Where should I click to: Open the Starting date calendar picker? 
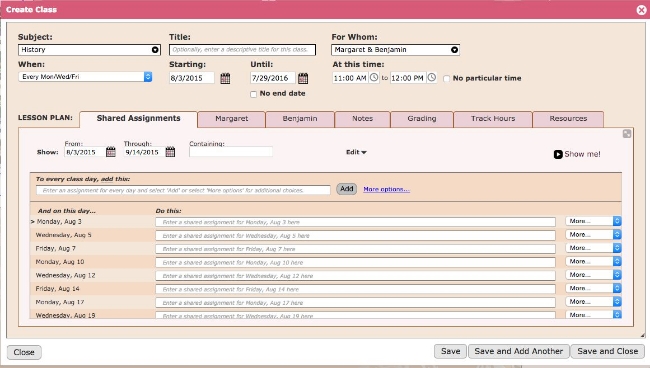pos(225,78)
